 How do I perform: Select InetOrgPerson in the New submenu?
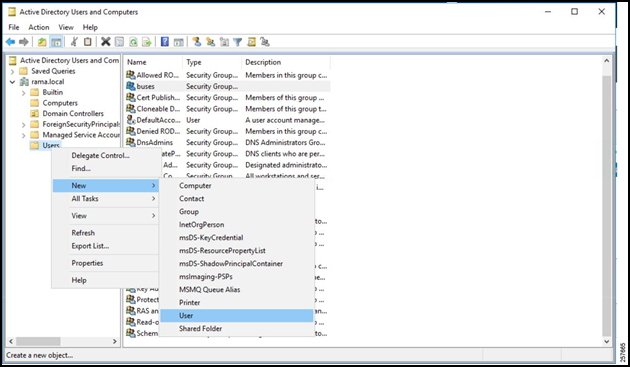click(236, 225)
